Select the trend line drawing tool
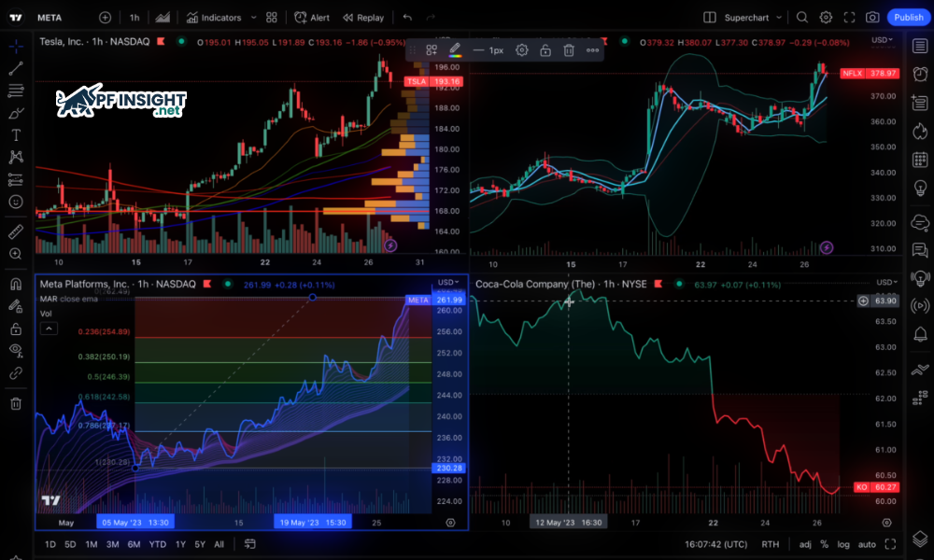This screenshot has width=934, height=560. [16, 68]
